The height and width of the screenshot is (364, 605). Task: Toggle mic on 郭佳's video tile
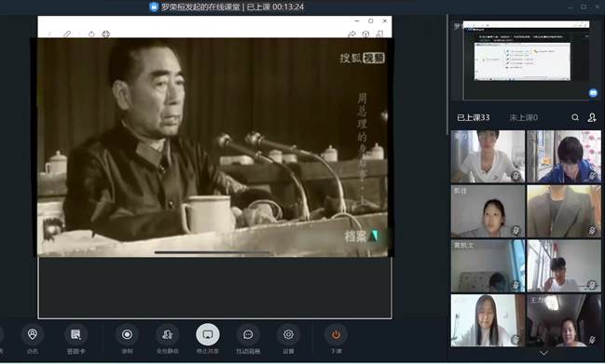click(516, 230)
